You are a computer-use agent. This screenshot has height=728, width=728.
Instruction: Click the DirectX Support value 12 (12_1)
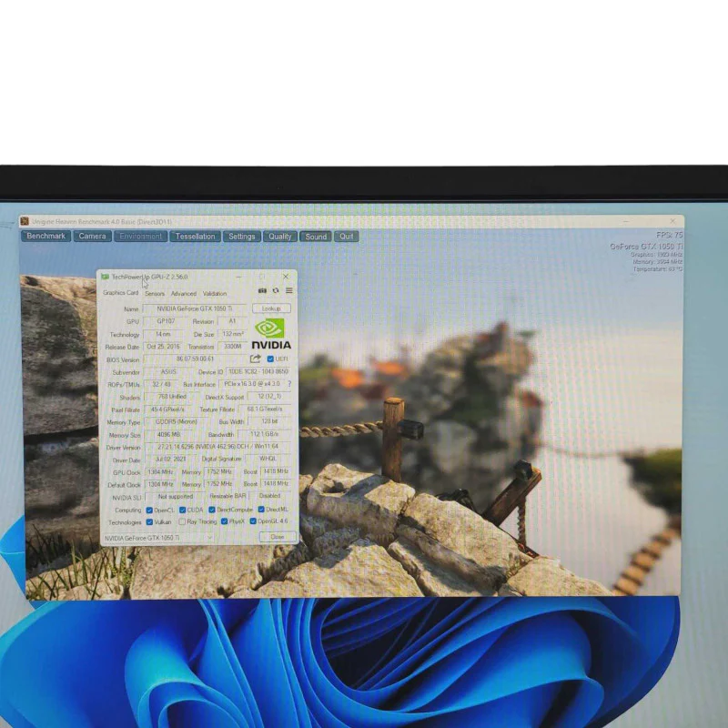coord(269,396)
